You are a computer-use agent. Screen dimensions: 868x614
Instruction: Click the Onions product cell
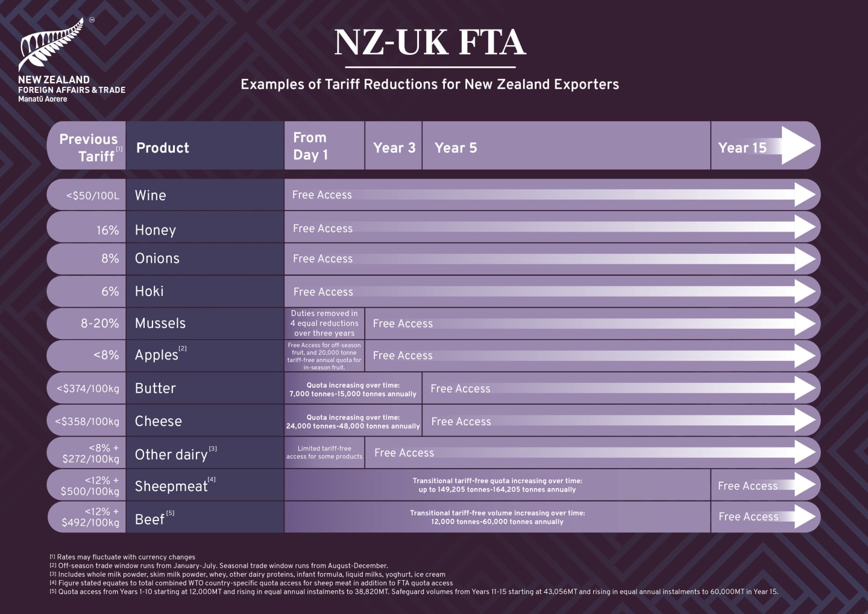(205, 259)
